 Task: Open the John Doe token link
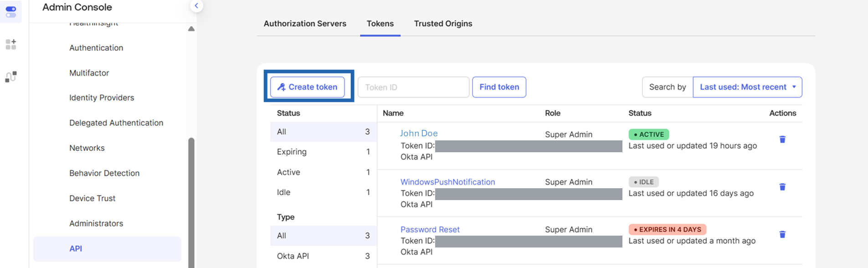tap(419, 134)
